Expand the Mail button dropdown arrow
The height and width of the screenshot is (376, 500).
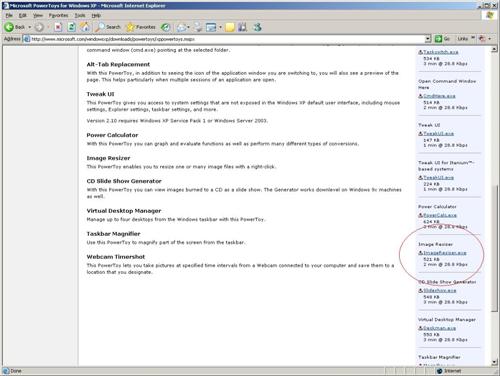click(x=188, y=27)
